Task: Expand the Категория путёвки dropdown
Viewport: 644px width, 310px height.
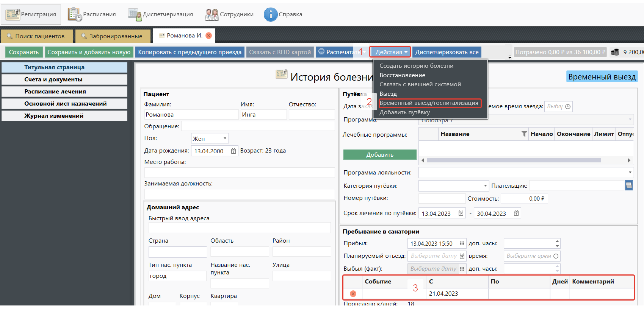Action: click(x=485, y=186)
